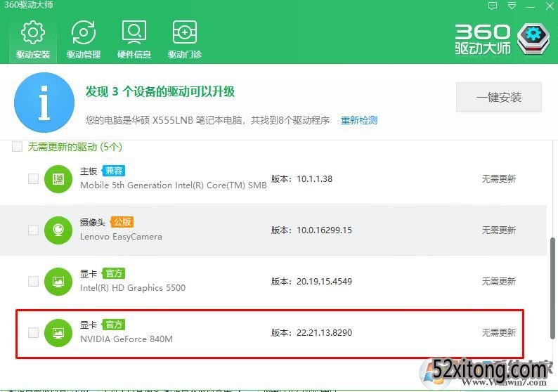Click the 主板 motherboard device icon
Image resolution: width=558 pixels, height=392 pixels.
click(58, 179)
